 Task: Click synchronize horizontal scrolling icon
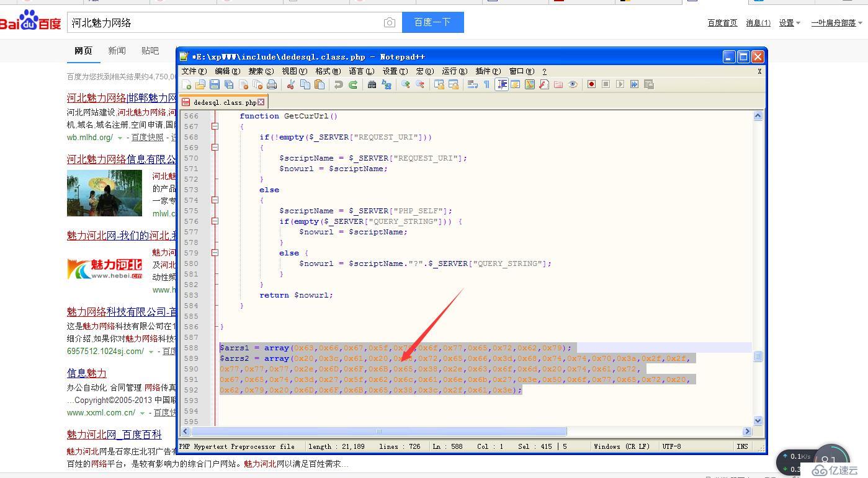click(x=453, y=84)
